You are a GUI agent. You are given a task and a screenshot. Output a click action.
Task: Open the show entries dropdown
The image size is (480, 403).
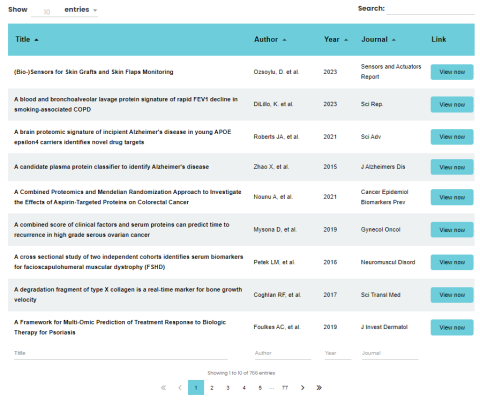(64, 10)
